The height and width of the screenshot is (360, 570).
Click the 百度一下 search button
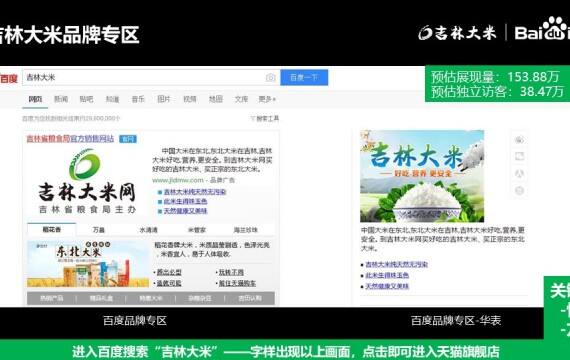(x=304, y=77)
